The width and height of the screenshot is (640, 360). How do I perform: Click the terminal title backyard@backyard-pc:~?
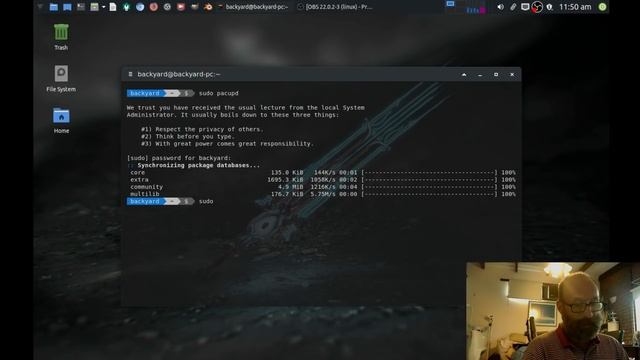click(179, 74)
